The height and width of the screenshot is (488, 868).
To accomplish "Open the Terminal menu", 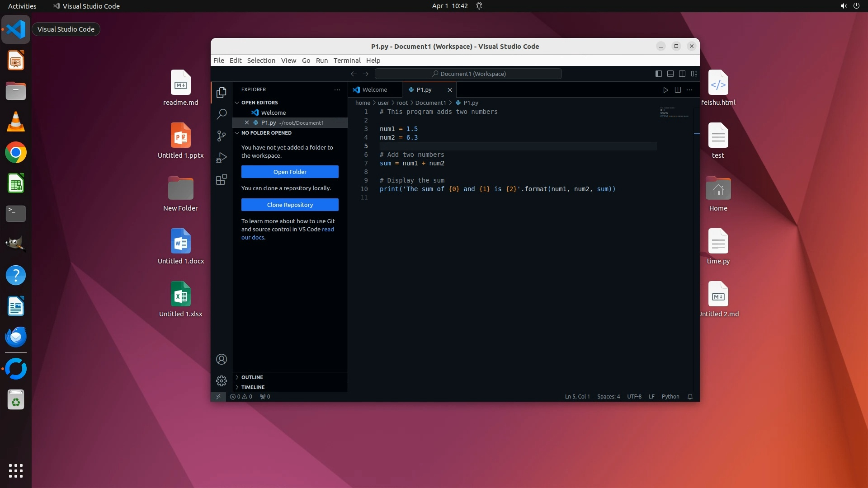I will tap(347, 61).
